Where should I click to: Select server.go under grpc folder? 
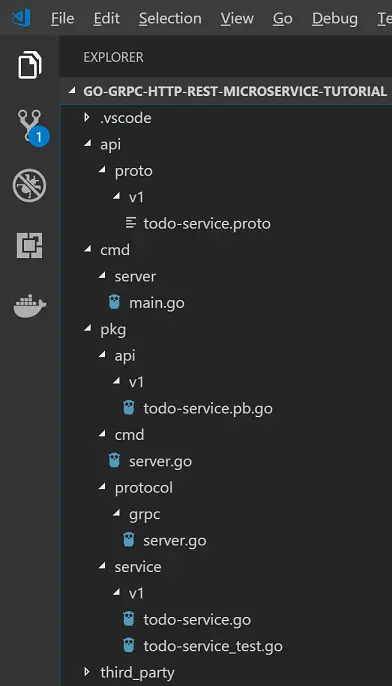coord(175,541)
